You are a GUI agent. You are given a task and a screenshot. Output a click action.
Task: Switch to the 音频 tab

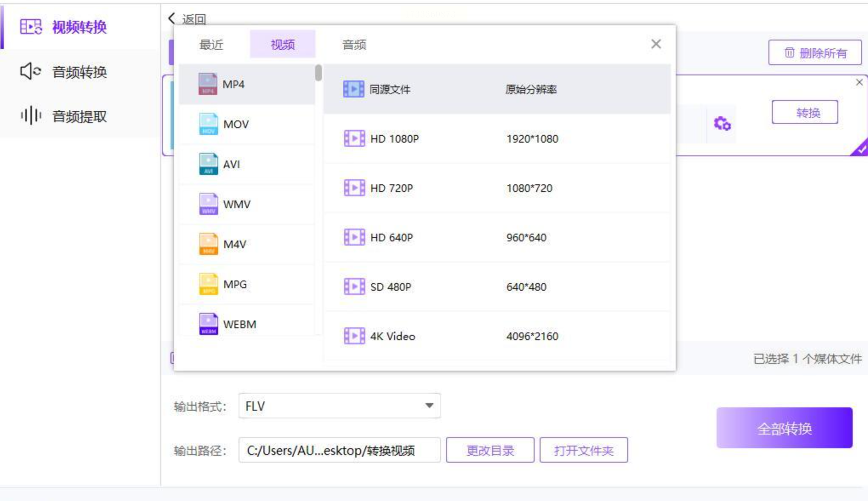pyautogui.click(x=354, y=44)
